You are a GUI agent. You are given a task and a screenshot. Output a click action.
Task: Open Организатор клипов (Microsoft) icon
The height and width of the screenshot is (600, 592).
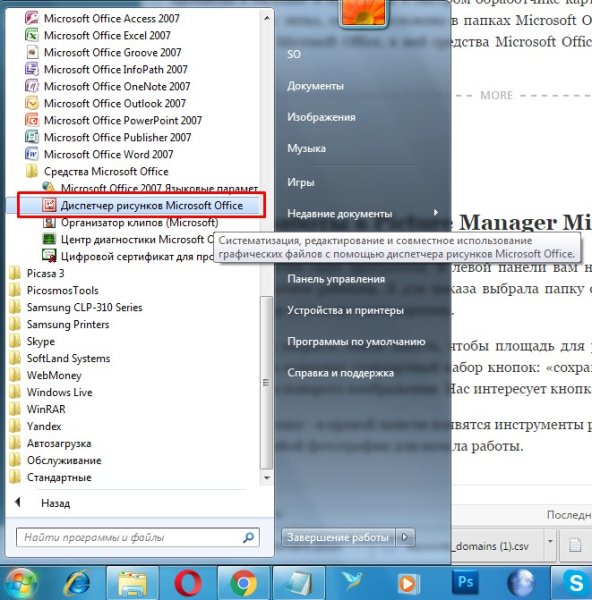[x=49, y=222]
